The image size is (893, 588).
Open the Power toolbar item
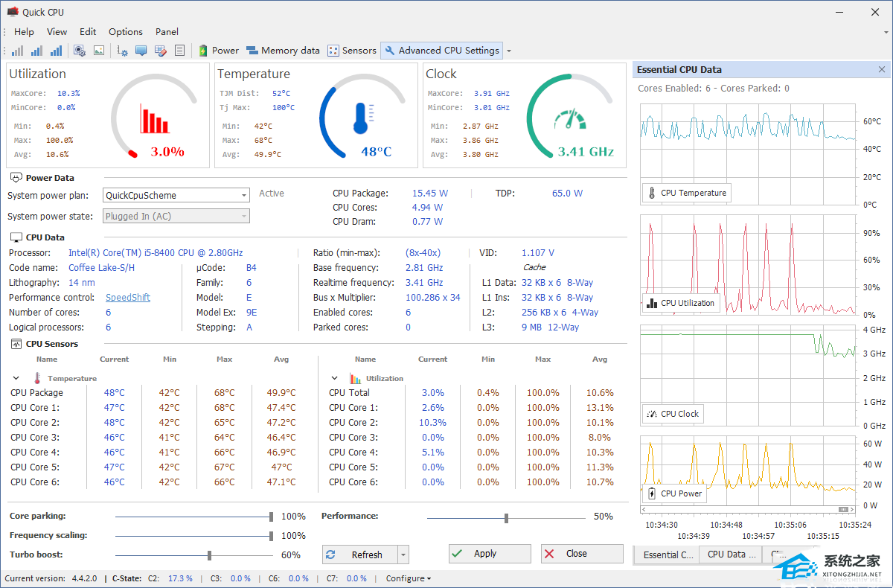coord(219,51)
